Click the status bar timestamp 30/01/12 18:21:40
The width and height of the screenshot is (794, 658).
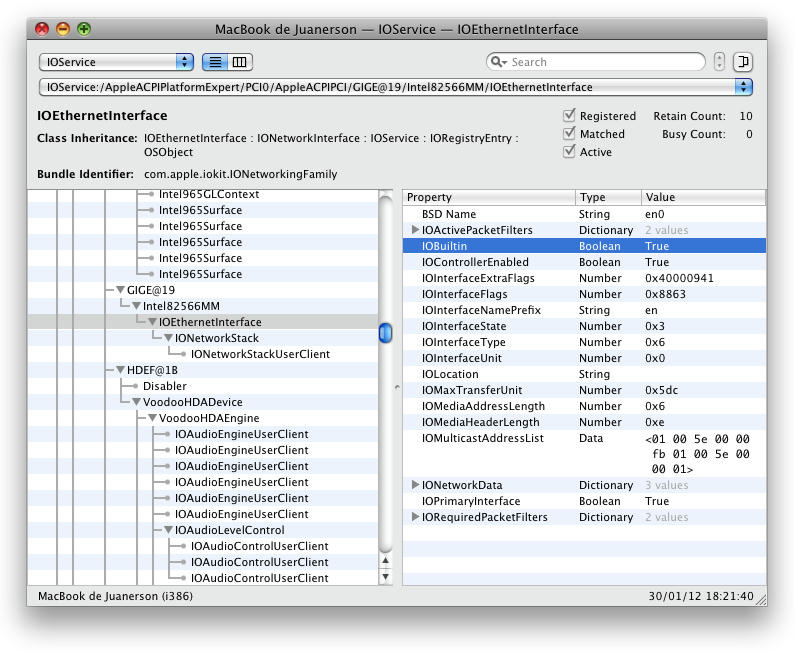[x=701, y=596]
